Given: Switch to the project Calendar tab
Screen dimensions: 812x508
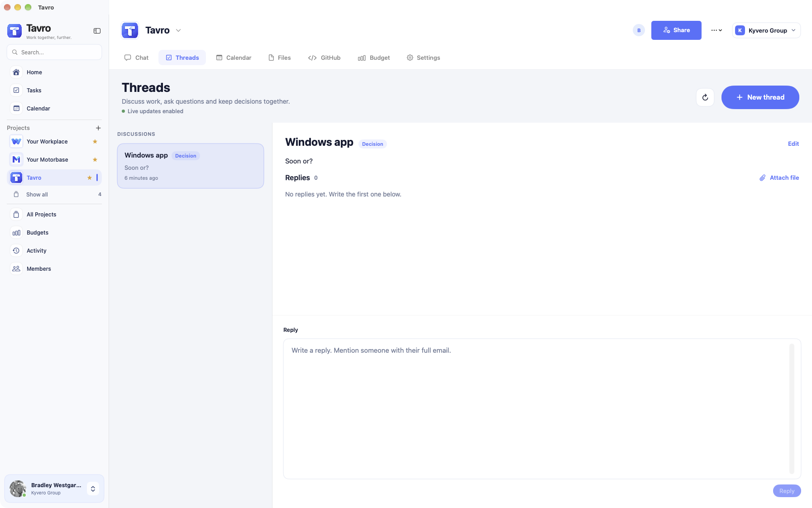Looking at the screenshot, I should 234,58.
